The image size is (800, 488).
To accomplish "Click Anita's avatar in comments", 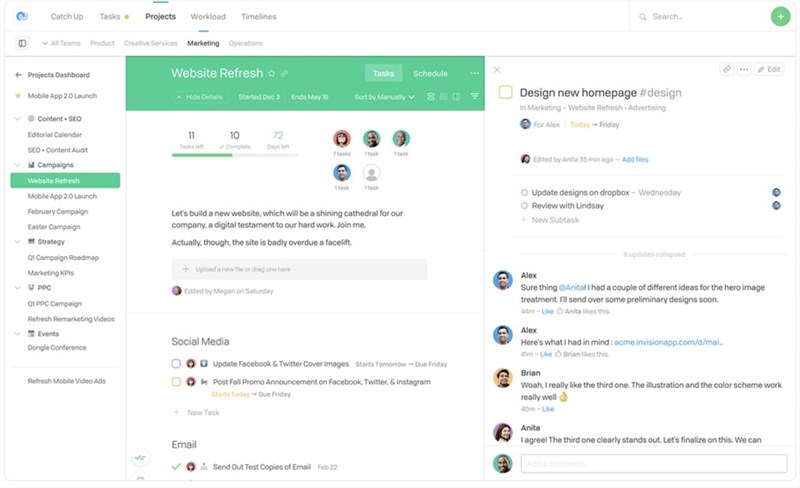I will tap(503, 432).
